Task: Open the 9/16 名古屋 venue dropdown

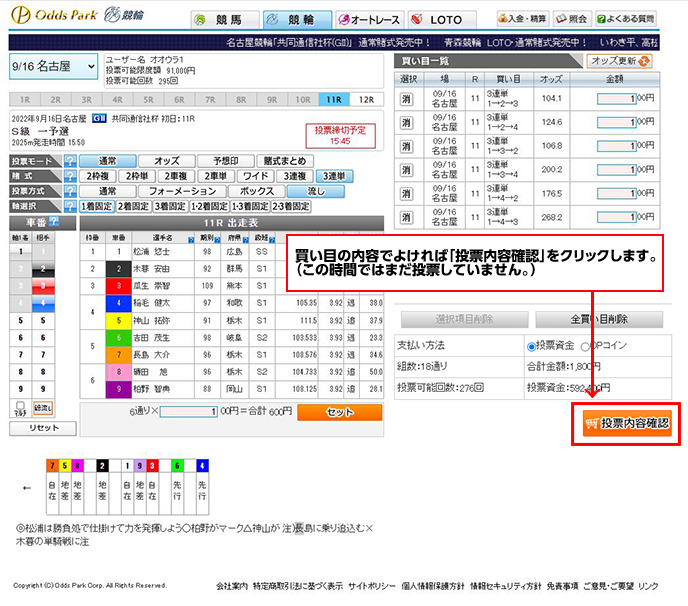Action: (x=53, y=66)
